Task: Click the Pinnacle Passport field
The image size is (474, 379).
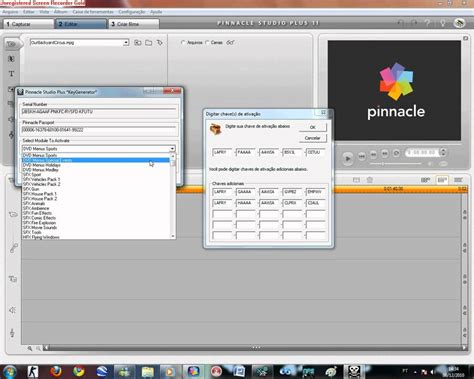Action: click(99, 130)
